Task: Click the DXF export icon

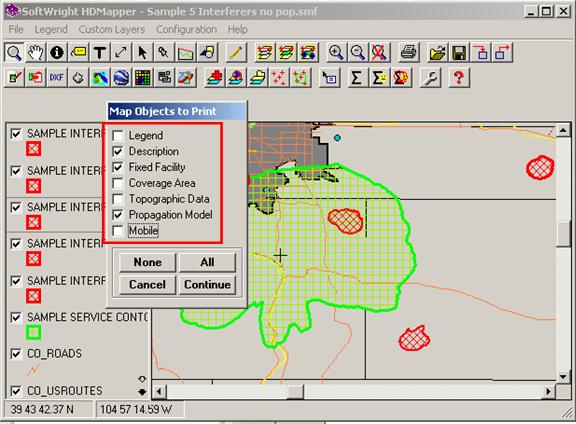Action: pos(56,78)
